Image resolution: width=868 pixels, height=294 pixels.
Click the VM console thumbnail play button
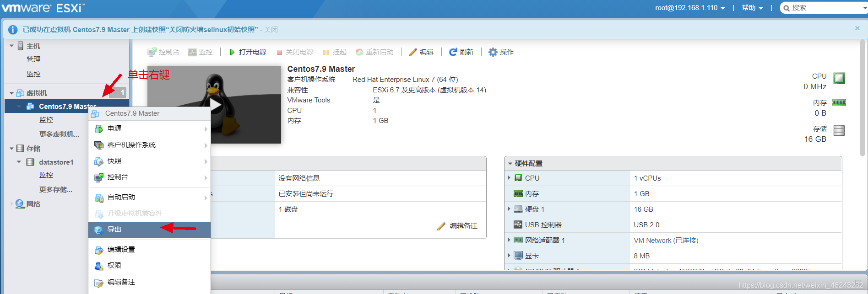214,105
